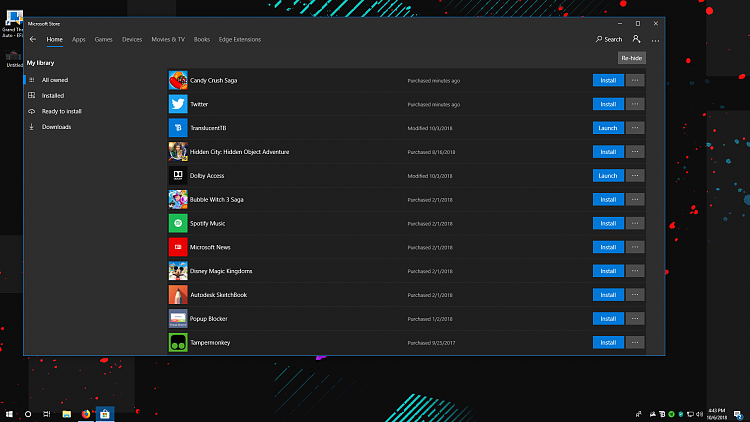
Task: Install Tampermonkey
Action: tap(608, 343)
